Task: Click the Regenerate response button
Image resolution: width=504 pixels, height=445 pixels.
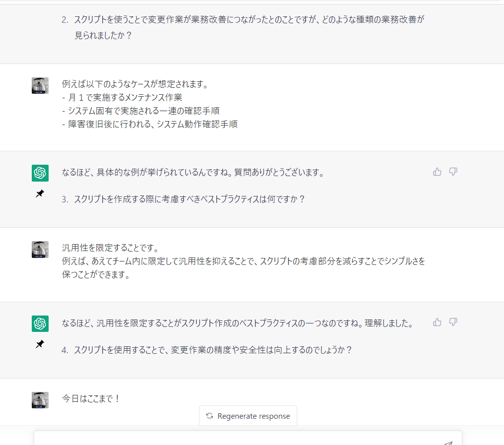Action: [248, 416]
